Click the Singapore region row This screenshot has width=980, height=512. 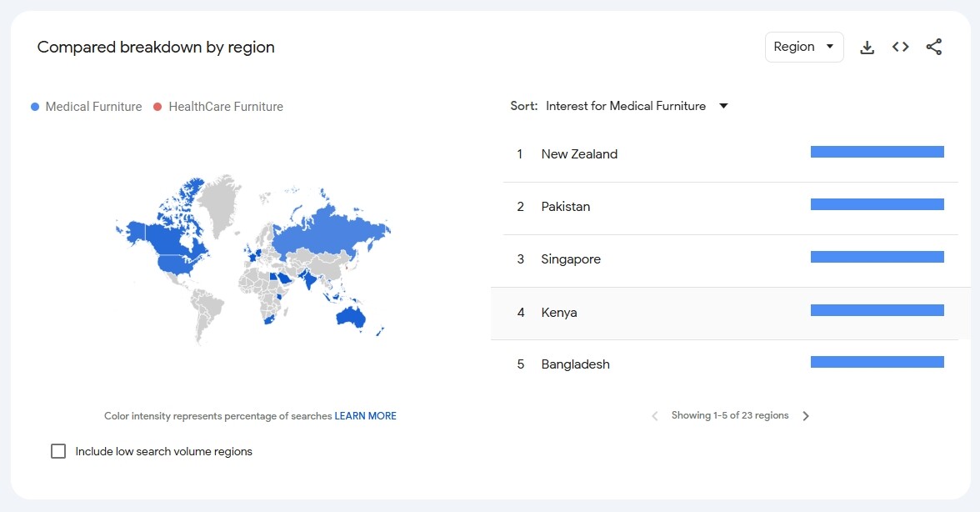pos(571,259)
